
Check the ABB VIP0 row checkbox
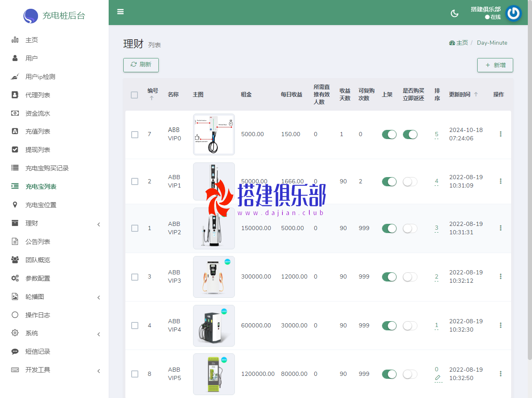coord(135,134)
